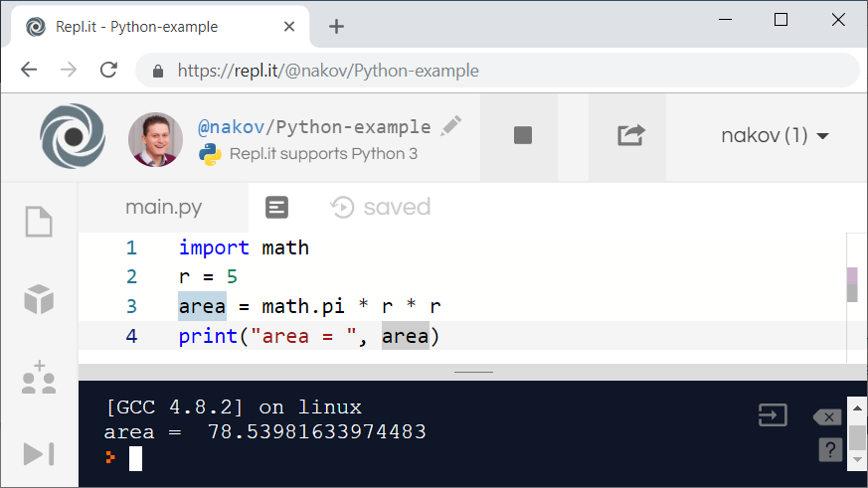Click the browser address bar URL

click(x=328, y=71)
